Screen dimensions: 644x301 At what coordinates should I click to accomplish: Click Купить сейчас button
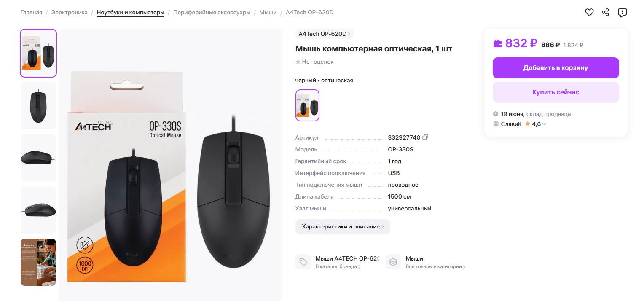tap(555, 92)
